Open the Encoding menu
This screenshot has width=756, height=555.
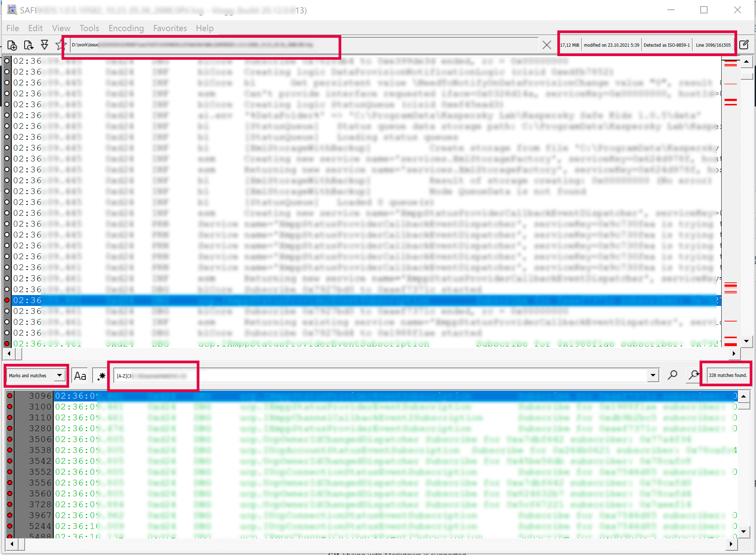point(126,28)
